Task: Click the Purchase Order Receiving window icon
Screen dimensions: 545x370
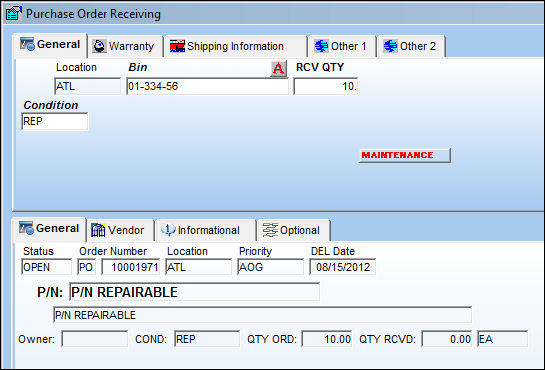Action: point(14,13)
